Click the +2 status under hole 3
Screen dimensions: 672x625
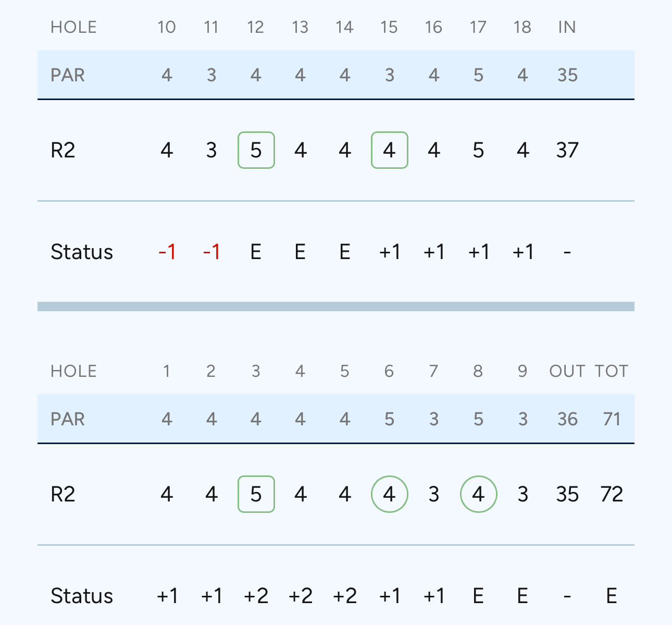tap(256, 596)
